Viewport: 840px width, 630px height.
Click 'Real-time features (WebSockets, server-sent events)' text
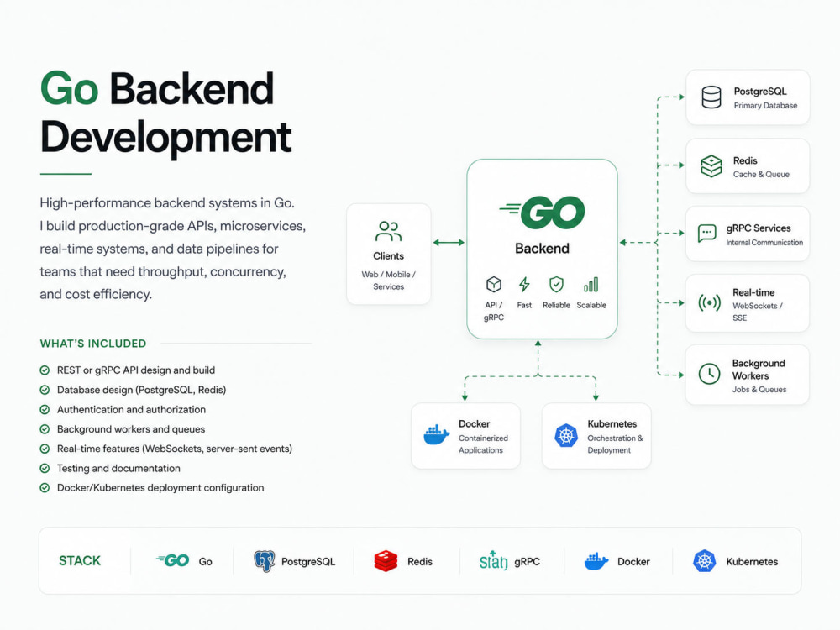tap(175, 449)
